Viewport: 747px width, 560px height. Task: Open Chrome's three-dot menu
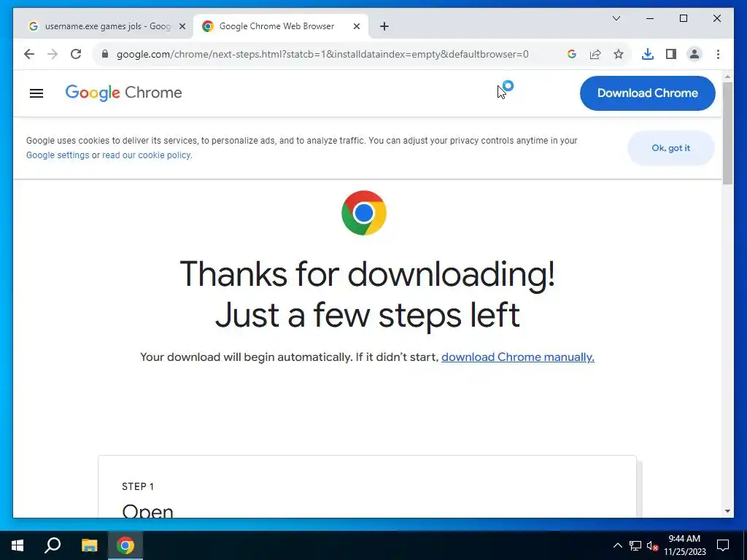718,54
